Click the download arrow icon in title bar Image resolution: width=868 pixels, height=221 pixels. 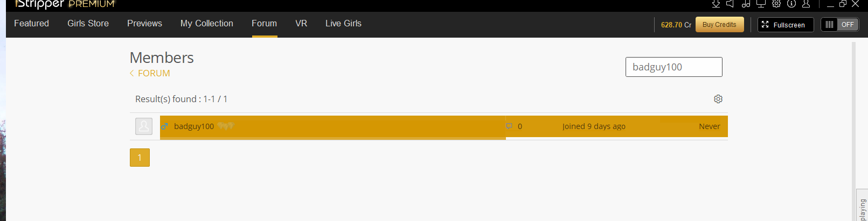716,4
